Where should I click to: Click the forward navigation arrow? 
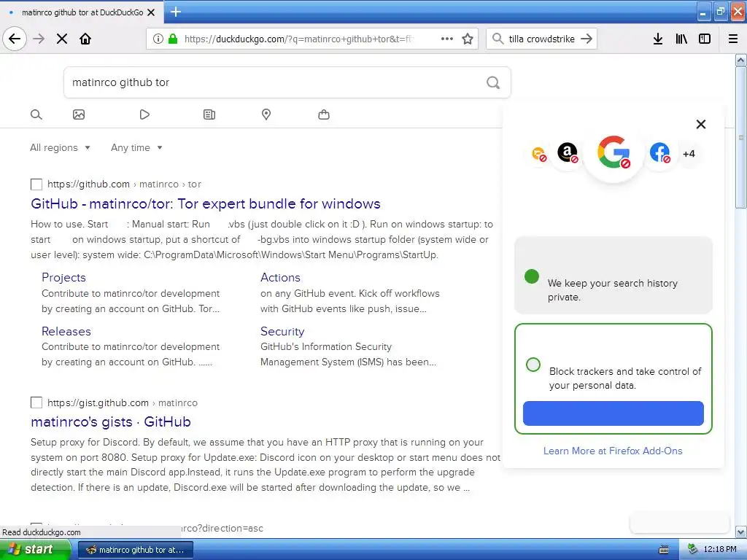point(39,39)
